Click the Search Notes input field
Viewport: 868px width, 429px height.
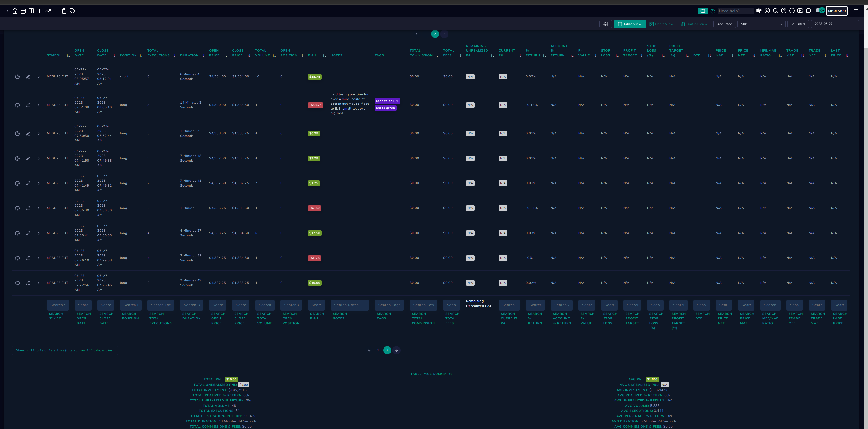(x=349, y=305)
